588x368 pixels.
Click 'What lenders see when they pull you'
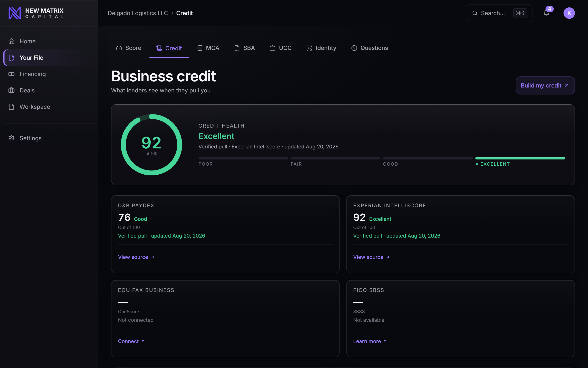click(x=161, y=91)
